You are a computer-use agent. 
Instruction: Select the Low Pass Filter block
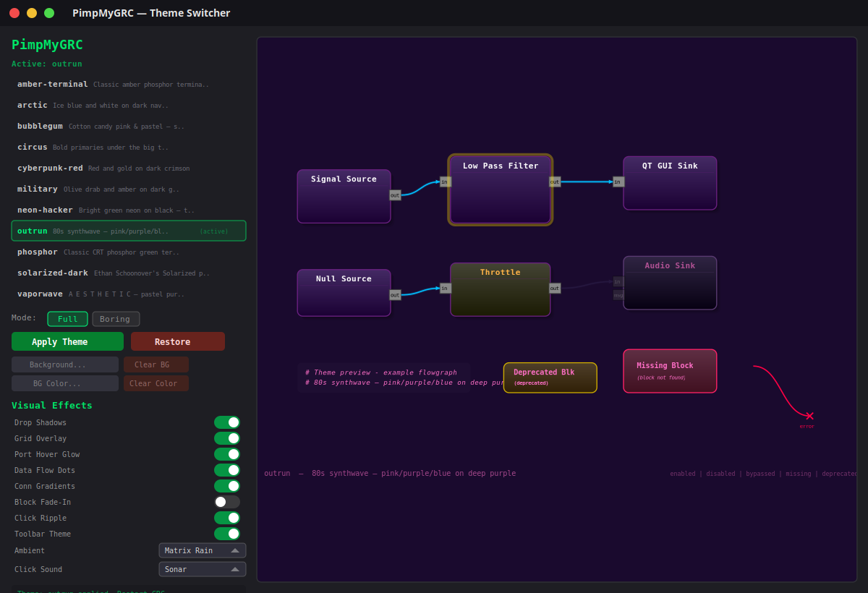(x=500, y=190)
